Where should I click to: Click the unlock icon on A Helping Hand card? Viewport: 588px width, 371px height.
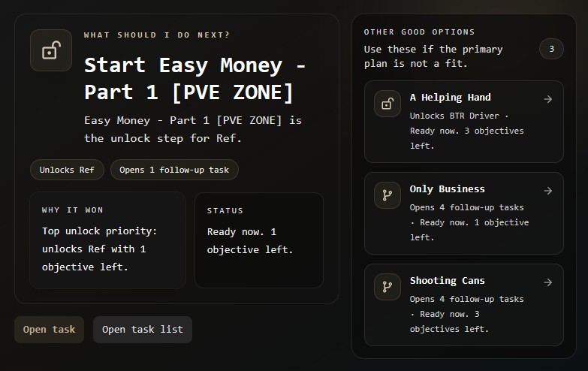tap(387, 104)
